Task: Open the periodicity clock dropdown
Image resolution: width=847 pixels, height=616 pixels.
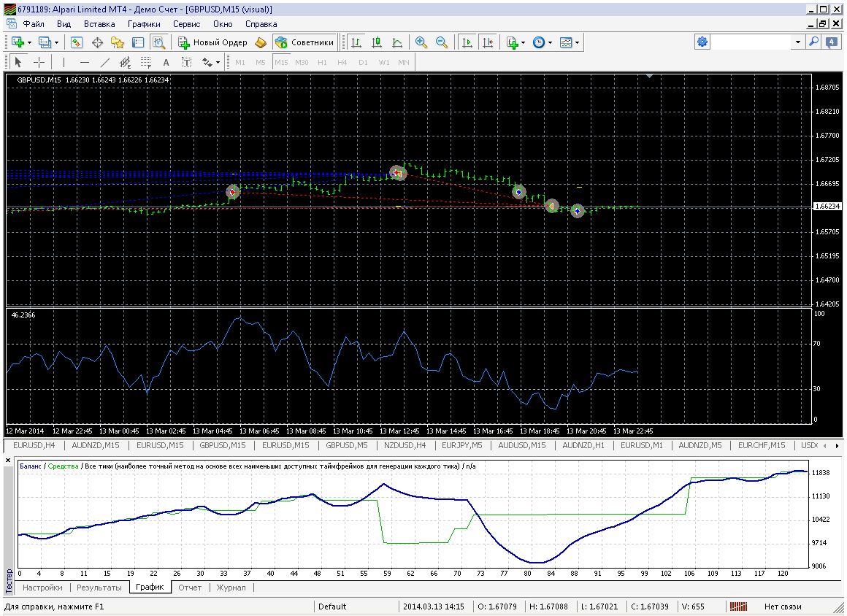Action: (550, 42)
